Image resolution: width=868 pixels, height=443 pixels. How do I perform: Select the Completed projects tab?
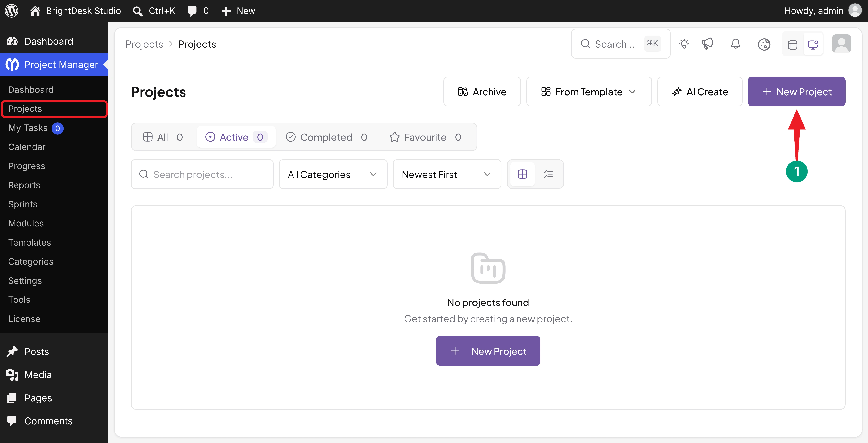coord(327,137)
